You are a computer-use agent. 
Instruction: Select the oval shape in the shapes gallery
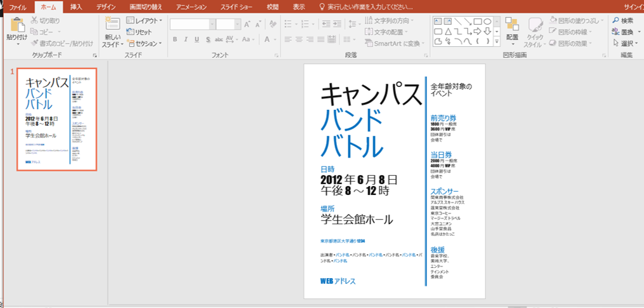tap(488, 20)
